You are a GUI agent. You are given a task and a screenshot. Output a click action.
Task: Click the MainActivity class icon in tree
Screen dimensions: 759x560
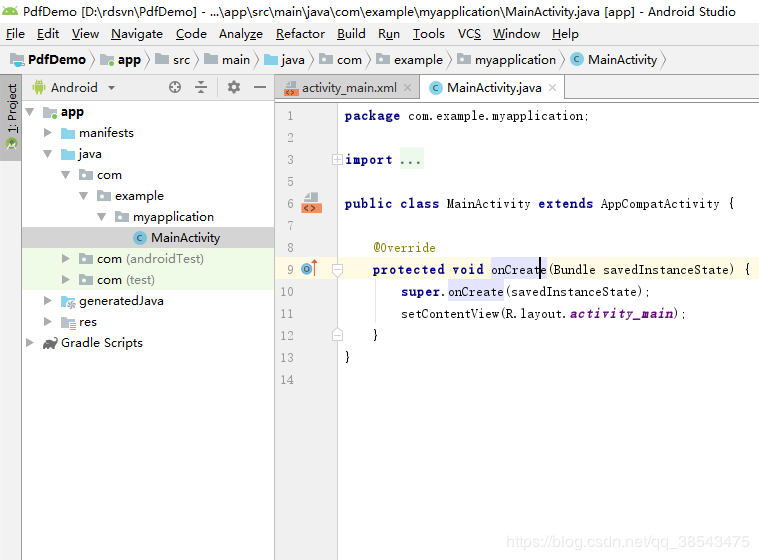(139, 238)
